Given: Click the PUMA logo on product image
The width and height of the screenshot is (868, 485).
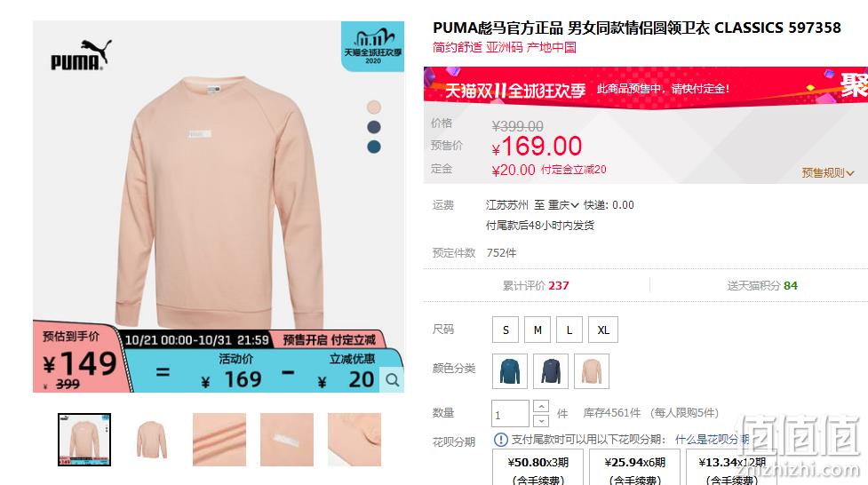Looking at the screenshot, I should [82, 55].
